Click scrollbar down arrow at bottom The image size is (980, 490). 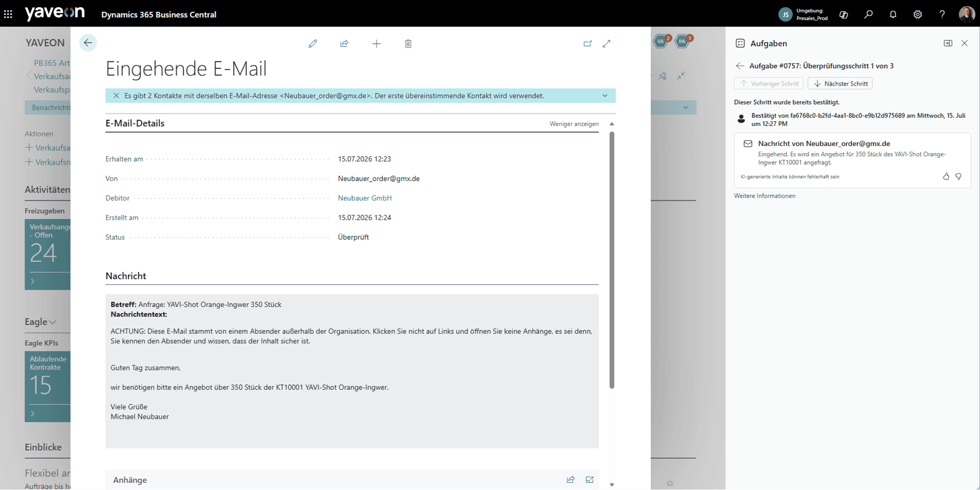pos(612,485)
